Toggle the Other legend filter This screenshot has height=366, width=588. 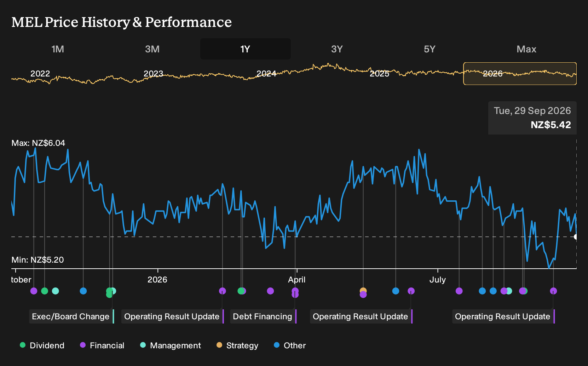(x=290, y=345)
